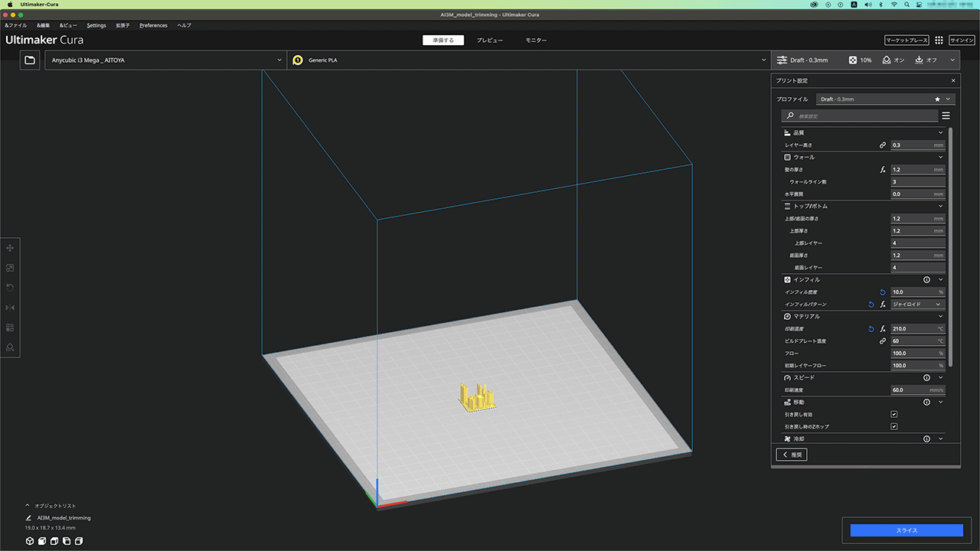This screenshot has width=980, height=551.
Task: Open Anycubic i3 Mega printer dropdown
Action: pos(165,60)
